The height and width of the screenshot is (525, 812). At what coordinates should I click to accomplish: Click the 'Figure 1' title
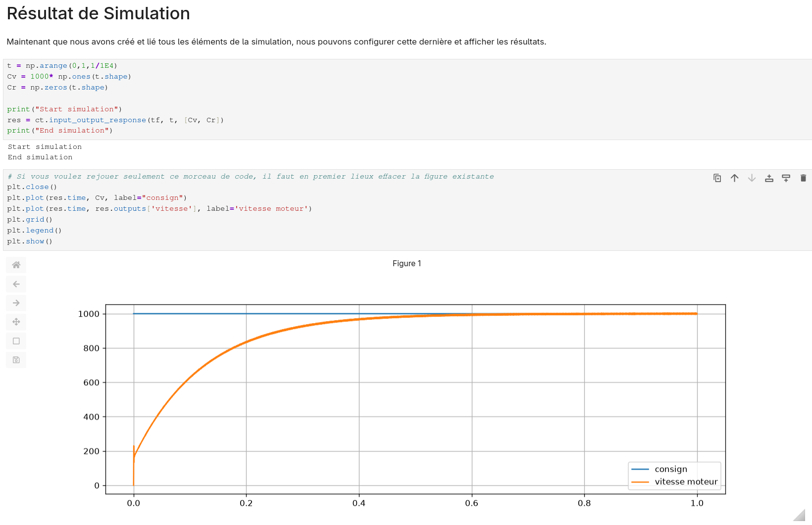coord(407,264)
